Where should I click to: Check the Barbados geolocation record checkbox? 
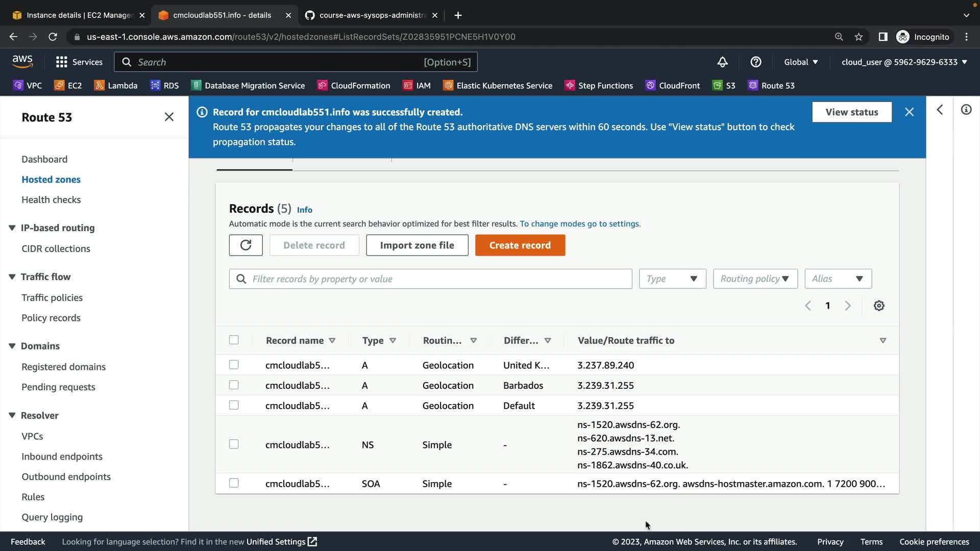click(234, 385)
